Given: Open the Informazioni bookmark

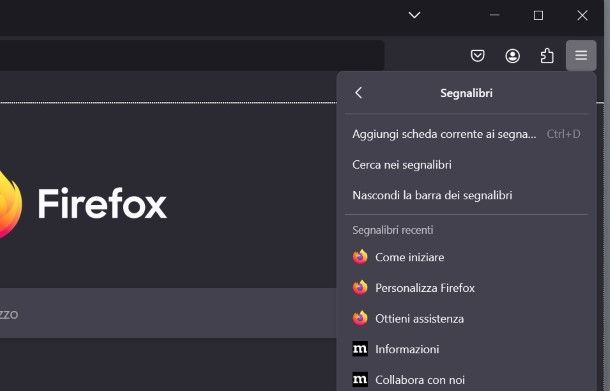Looking at the screenshot, I should [466, 349].
